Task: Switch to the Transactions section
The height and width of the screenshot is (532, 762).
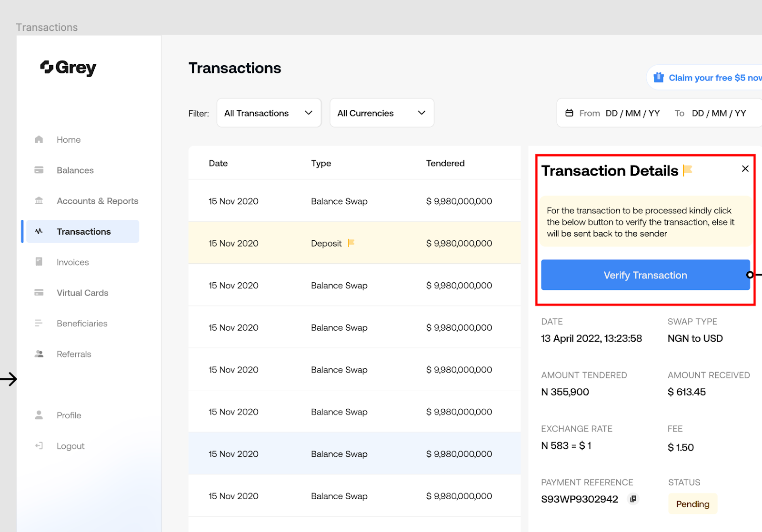Action: pos(83,231)
